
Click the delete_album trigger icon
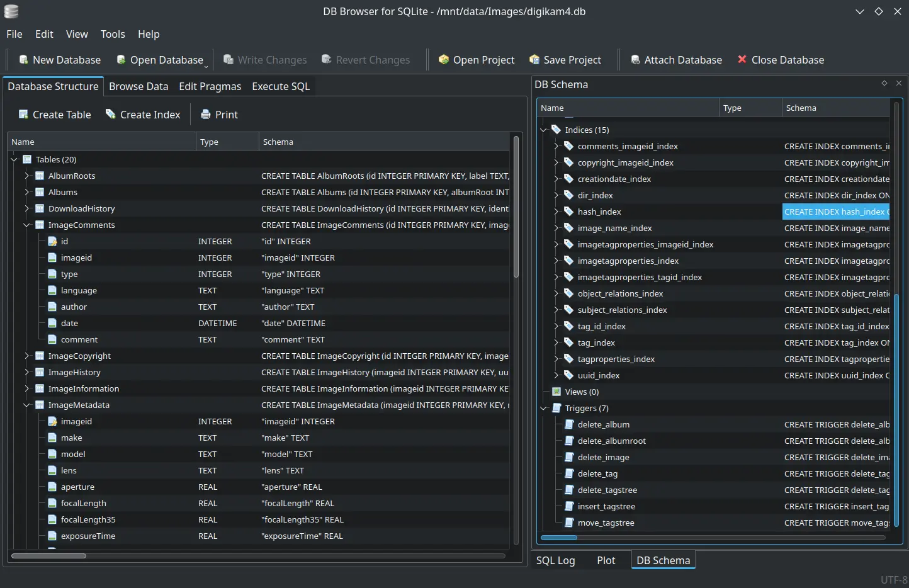[569, 424]
